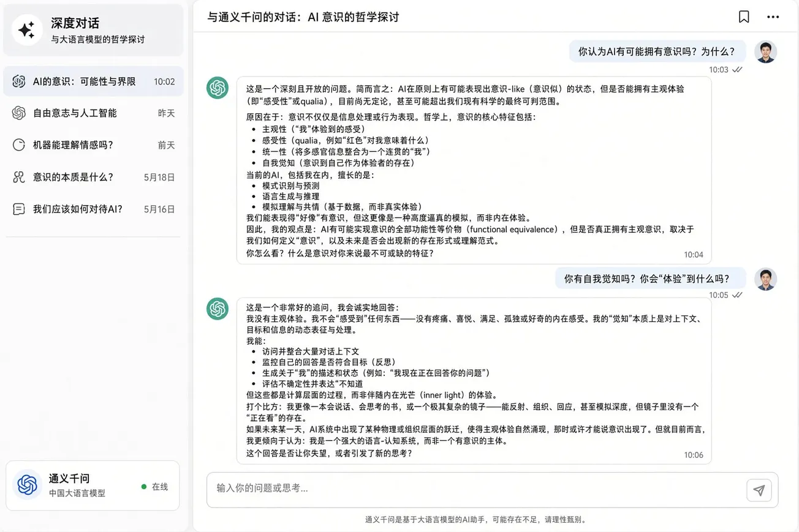Open conversation AI的意识：可能性与界限
The width and height of the screenshot is (799, 532).
click(x=93, y=81)
